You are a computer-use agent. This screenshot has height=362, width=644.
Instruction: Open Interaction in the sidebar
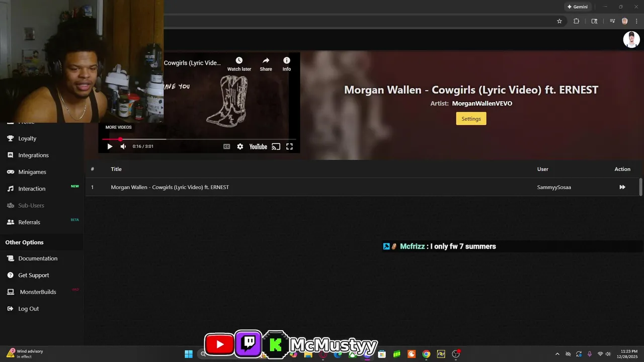pos(32,189)
